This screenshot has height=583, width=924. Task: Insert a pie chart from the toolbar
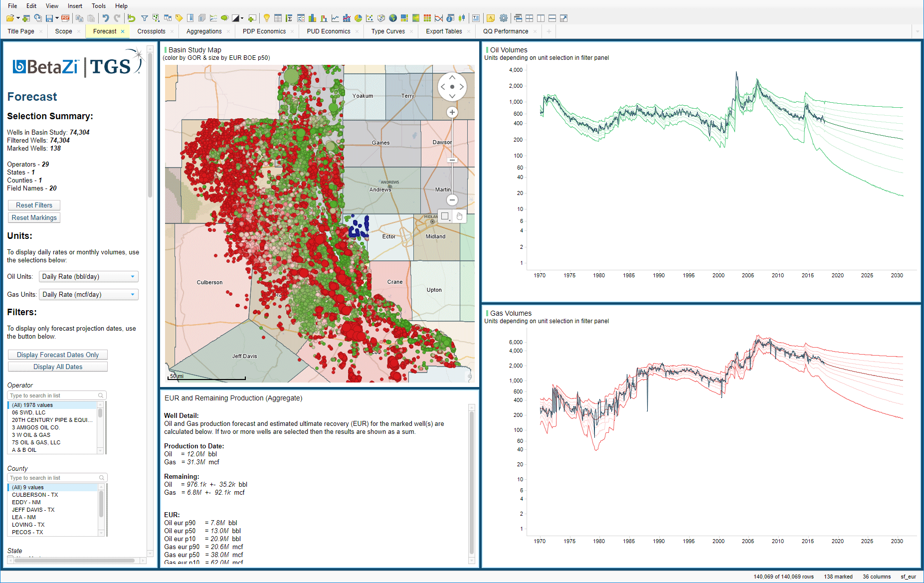[358, 18]
